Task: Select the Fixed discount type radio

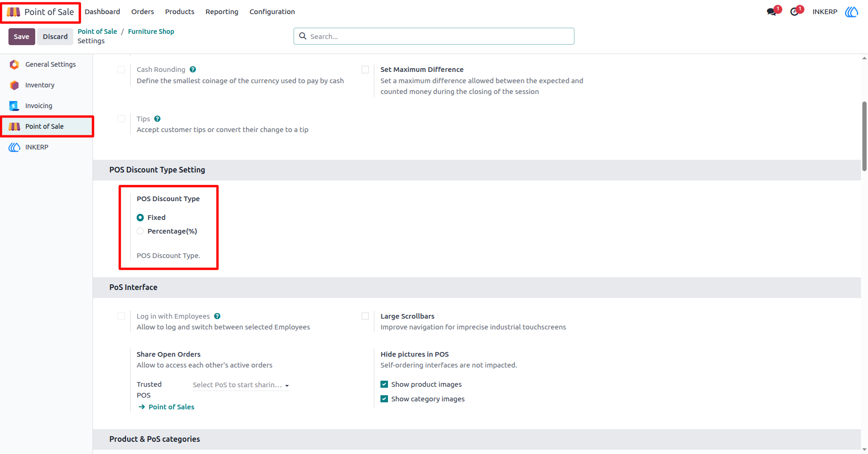Action: [x=140, y=218]
